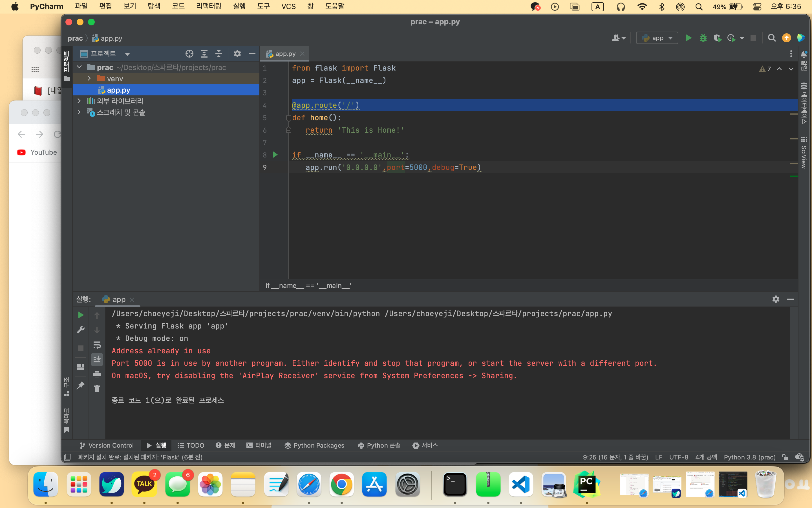This screenshot has height=508, width=812.
Task: Click YouTube bookmark in background browser
Action: pos(37,152)
